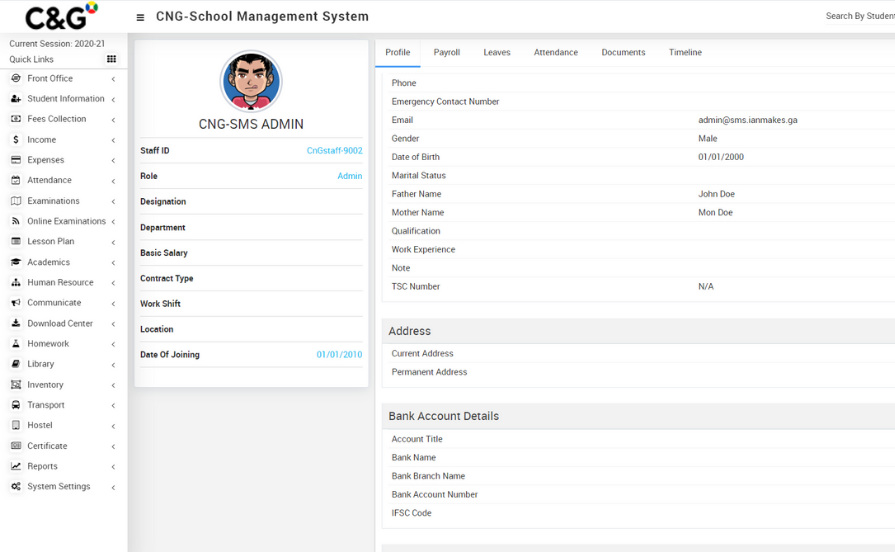Click the CnGstaff-9002 staff ID link
This screenshot has height=552, width=895.
pyautogui.click(x=334, y=151)
